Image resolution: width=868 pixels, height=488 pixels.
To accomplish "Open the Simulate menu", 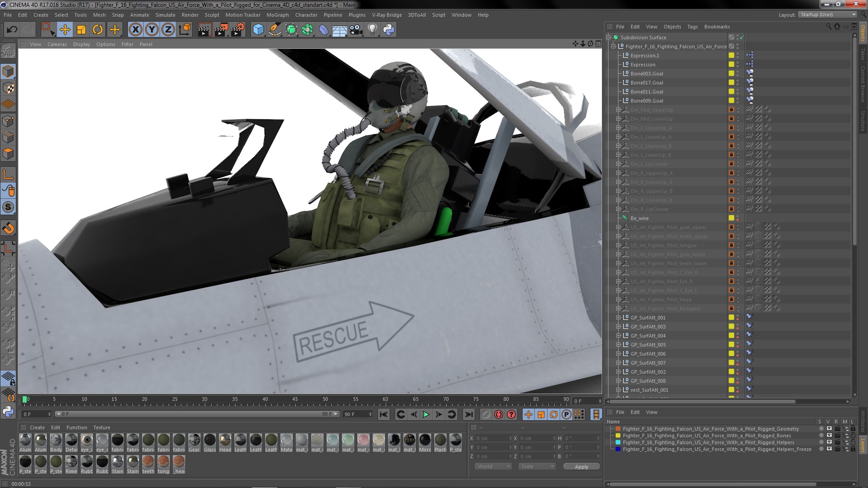I will 165,15.
